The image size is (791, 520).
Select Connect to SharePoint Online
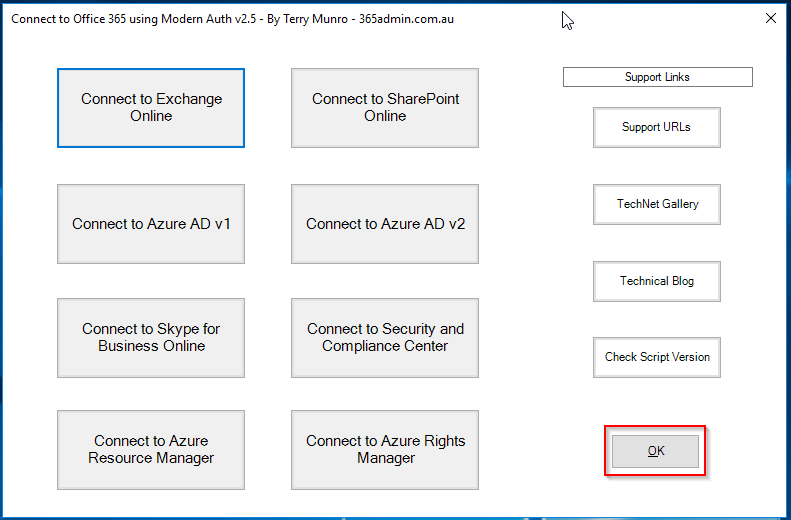click(385, 108)
